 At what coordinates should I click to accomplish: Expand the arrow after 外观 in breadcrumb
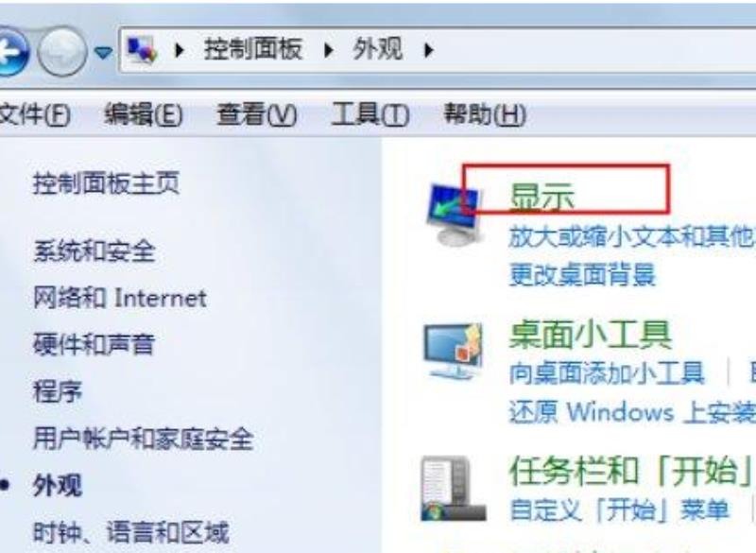point(428,50)
